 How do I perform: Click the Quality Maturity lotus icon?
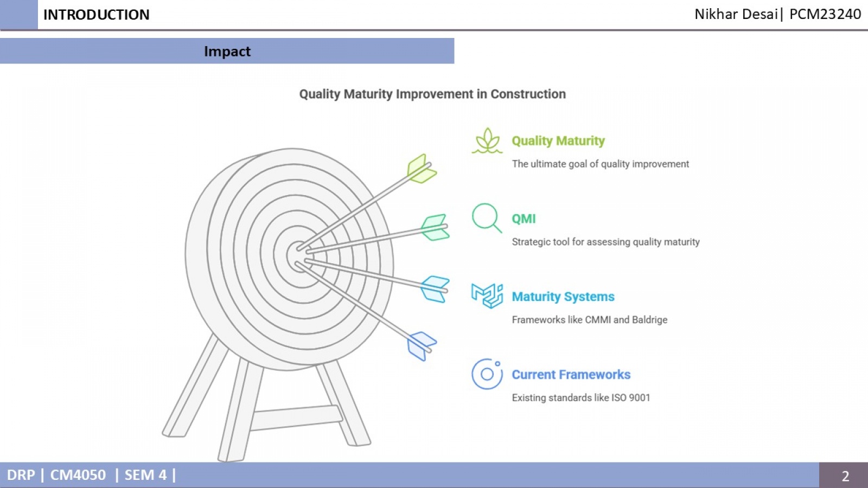[x=487, y=141]
